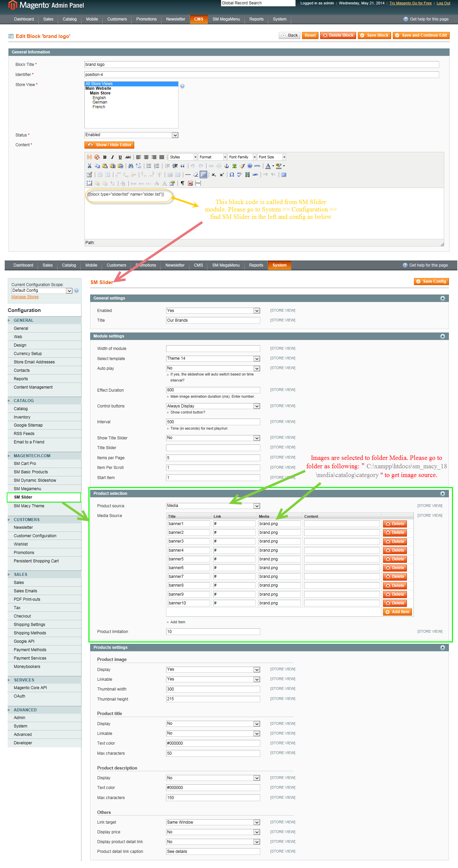The height and width of the screenshot is (868, 458).
Task: Apply Strikethrough formatting in the editor
Action: coord(128,157)
